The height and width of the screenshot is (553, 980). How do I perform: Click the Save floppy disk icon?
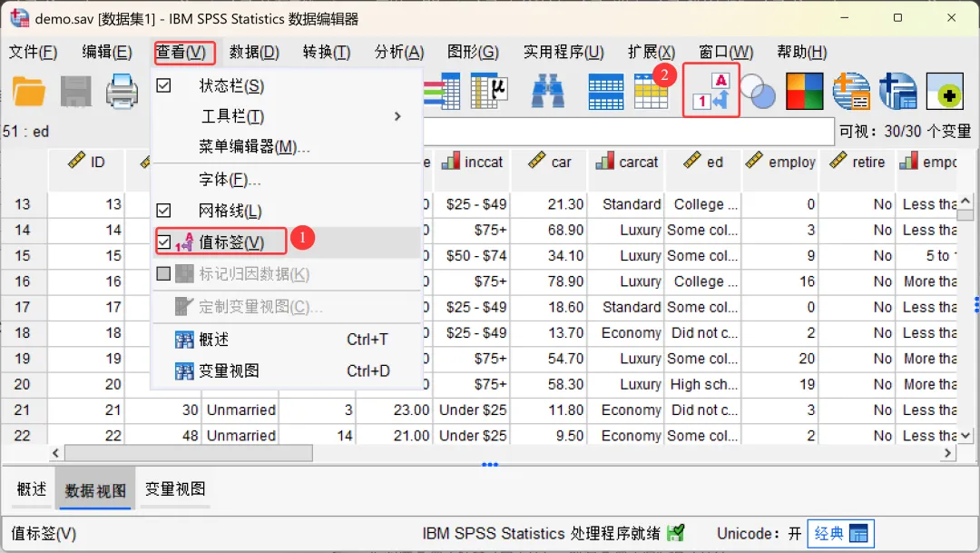[75, 92]
